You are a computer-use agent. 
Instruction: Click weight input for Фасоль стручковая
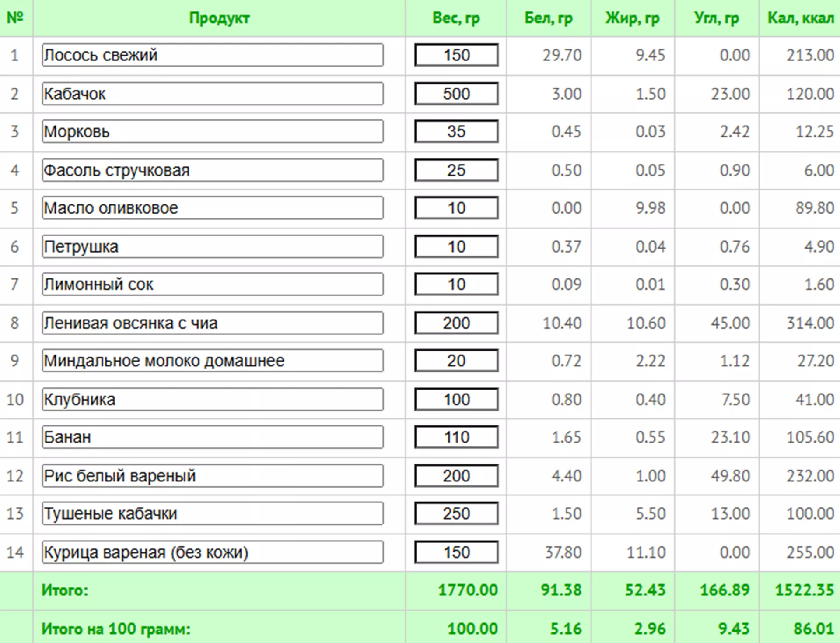456,170
